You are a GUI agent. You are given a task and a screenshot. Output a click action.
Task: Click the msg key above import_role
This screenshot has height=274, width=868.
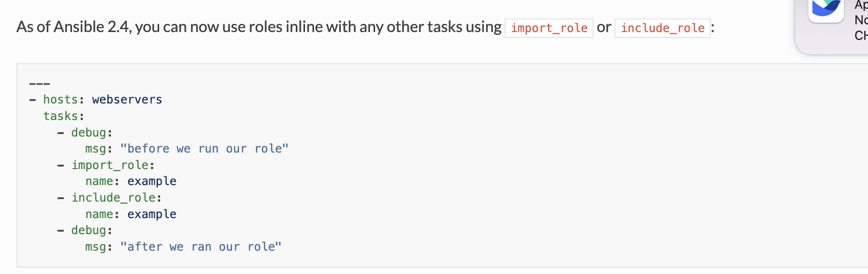click(x=95, y=149)
